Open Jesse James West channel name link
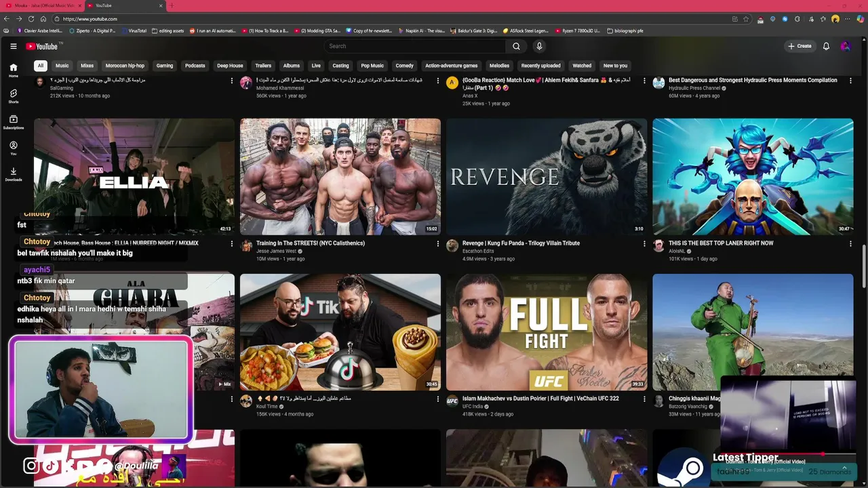The image size is (868, 488). [x=276, y=251]
